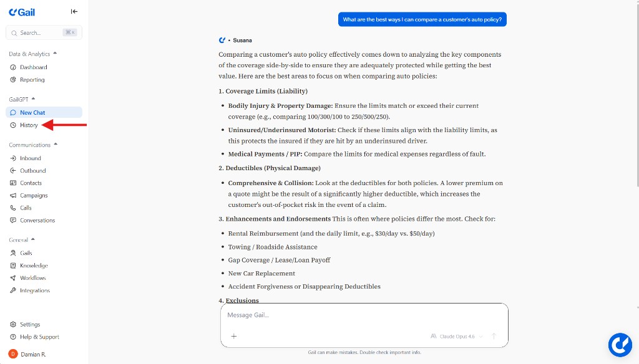Image resolution: width=639 pixels, height=364 pixels.
Task: Open Help & Support
Action: (39, 337)
